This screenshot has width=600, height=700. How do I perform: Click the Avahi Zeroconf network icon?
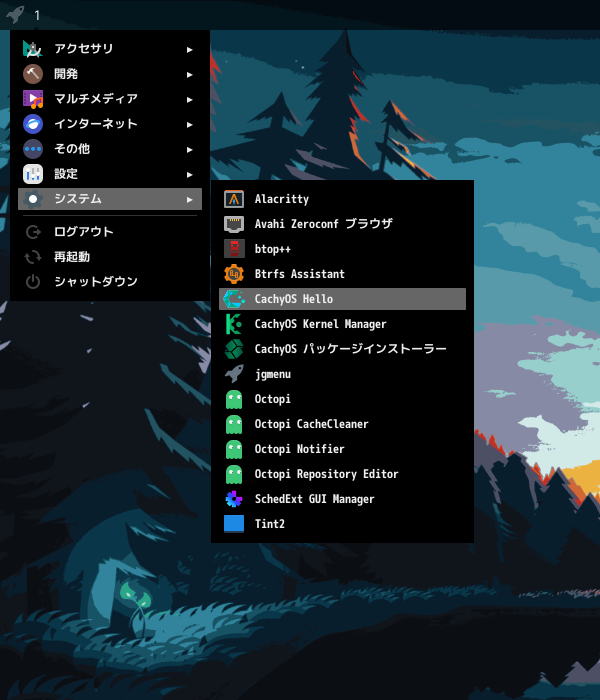(x=234, y=224)
